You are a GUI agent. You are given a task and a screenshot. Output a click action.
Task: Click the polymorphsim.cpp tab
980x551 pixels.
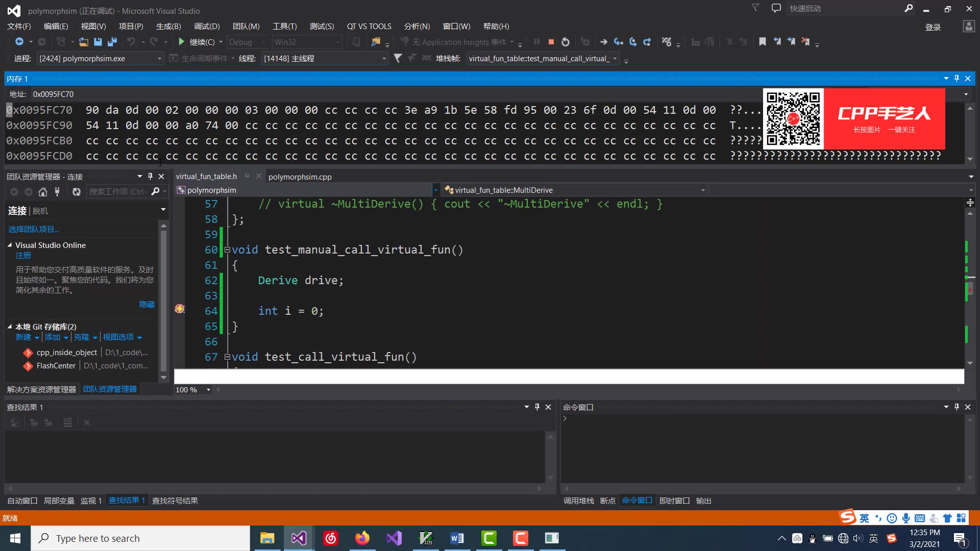coord(300,176)
